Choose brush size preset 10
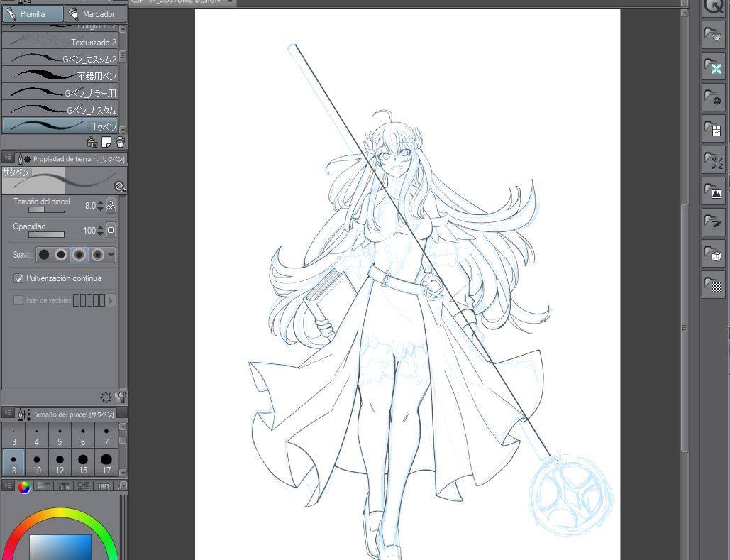Image resolution: width=730 pixels, height=560 pixels. 37,463
